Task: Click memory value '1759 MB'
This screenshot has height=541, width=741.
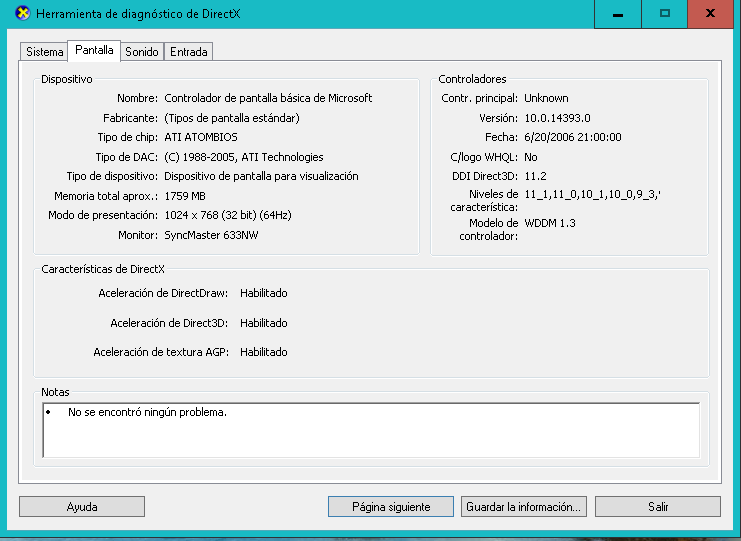Action: pyautogui.click(x=185, y=196)
